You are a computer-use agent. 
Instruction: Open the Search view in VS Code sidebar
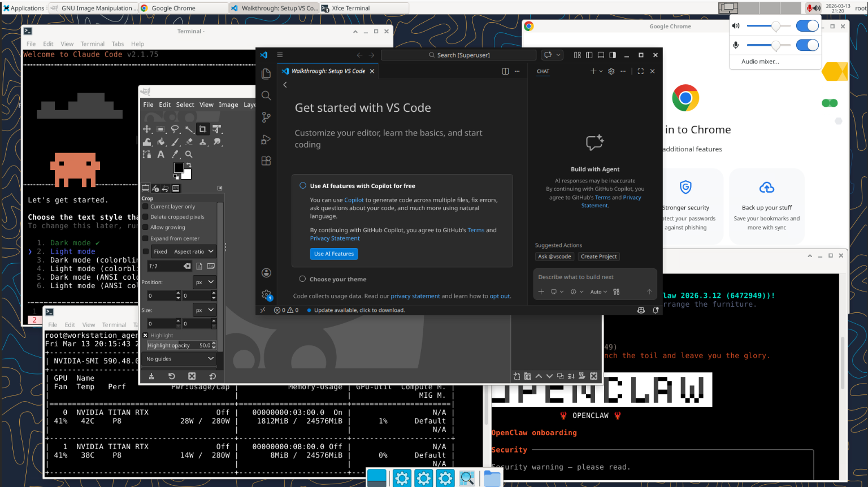point(266,95)
